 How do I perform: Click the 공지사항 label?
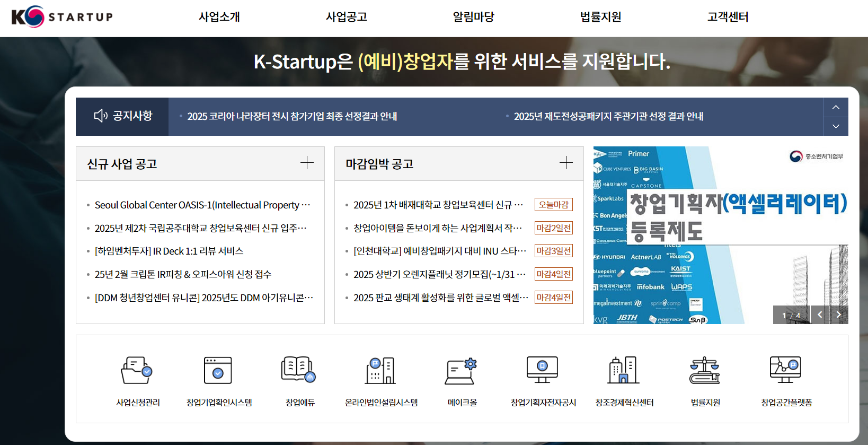pos(132,116)
